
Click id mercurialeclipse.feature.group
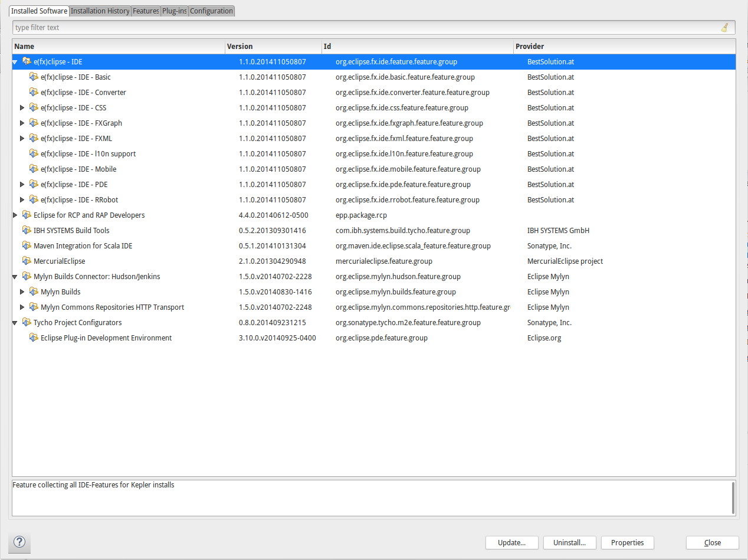384,261
